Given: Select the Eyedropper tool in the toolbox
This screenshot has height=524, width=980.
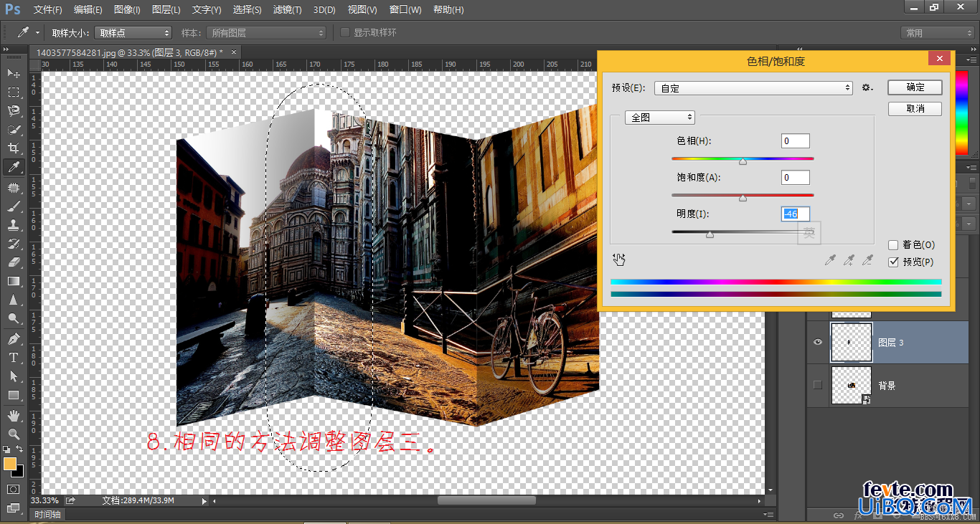Looking at the screenshot, I should tap(13, 167).
